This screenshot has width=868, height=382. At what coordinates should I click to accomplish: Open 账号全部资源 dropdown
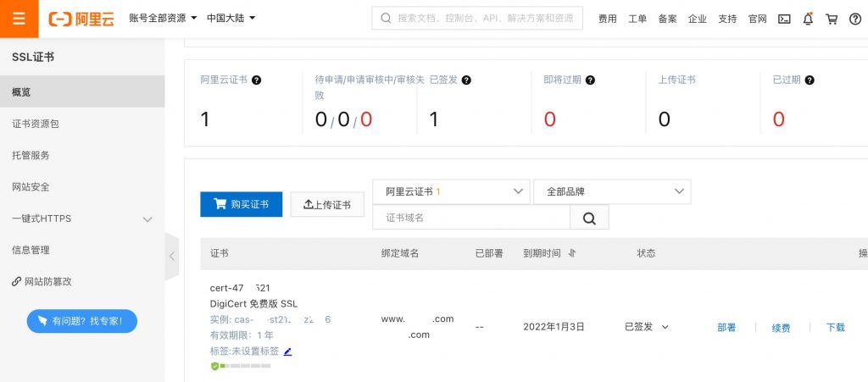164,19
